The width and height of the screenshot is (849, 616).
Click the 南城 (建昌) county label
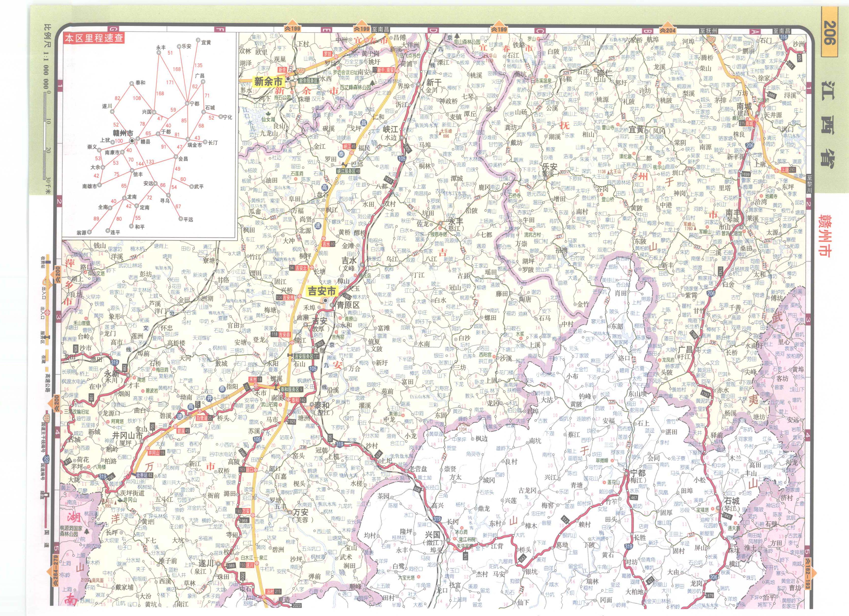click(743, 109)
